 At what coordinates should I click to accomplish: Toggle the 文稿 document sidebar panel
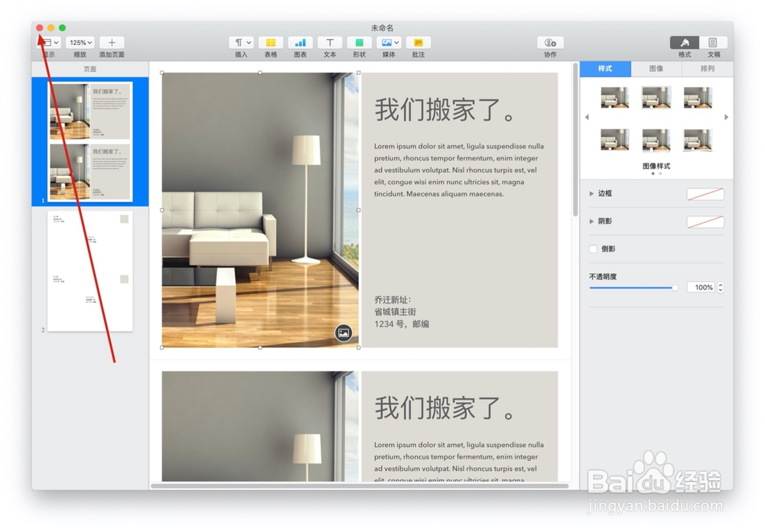[x=714, y=42]
